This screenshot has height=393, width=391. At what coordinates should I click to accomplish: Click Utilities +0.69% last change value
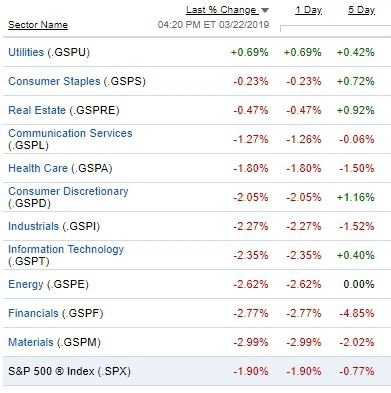click(250, 52)
